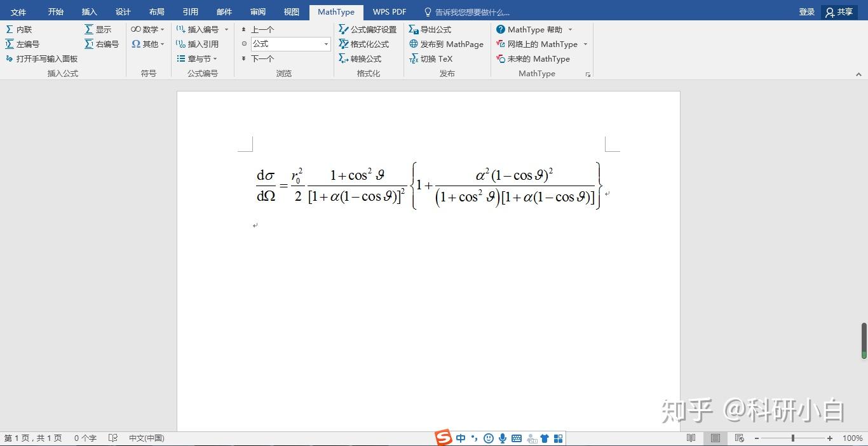This screenshot has width=868, height=446.
Task: Toggle Sogou punctuation mode
Action: point(474,438)
